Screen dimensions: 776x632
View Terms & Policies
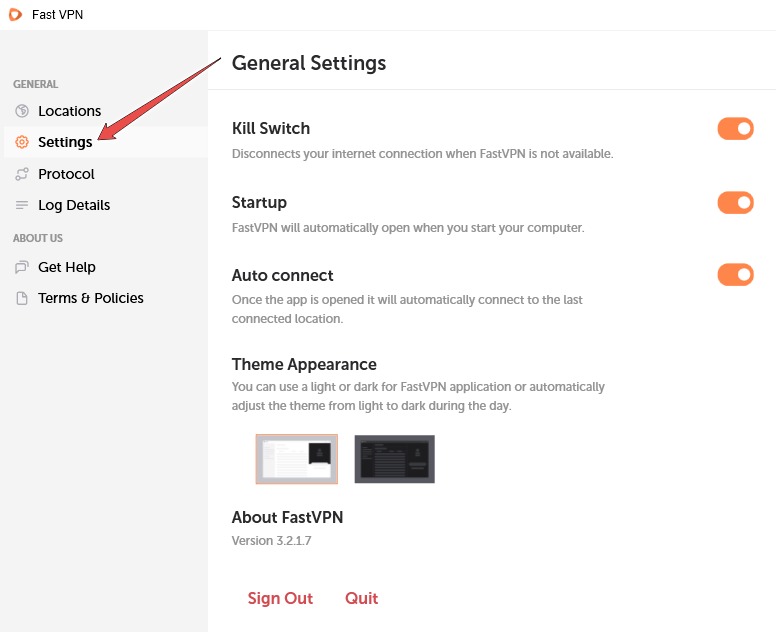[x=91, y=298]
